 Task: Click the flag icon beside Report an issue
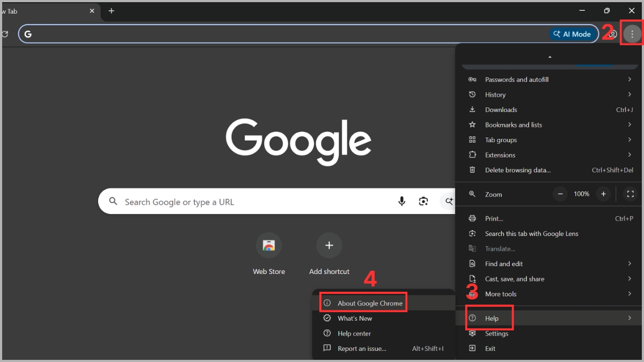(327, 348)
